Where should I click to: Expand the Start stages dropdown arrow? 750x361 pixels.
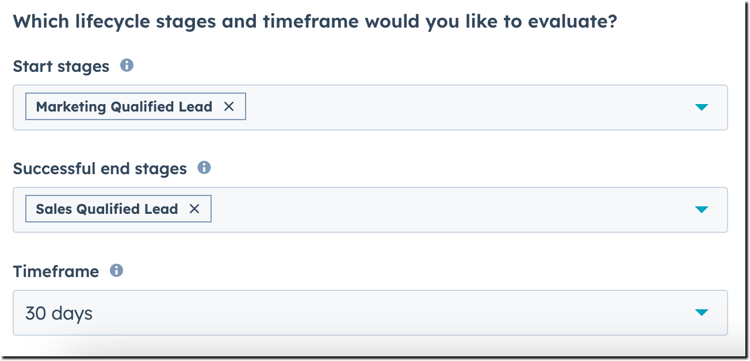pyautogui.click(x=701, y=107)
